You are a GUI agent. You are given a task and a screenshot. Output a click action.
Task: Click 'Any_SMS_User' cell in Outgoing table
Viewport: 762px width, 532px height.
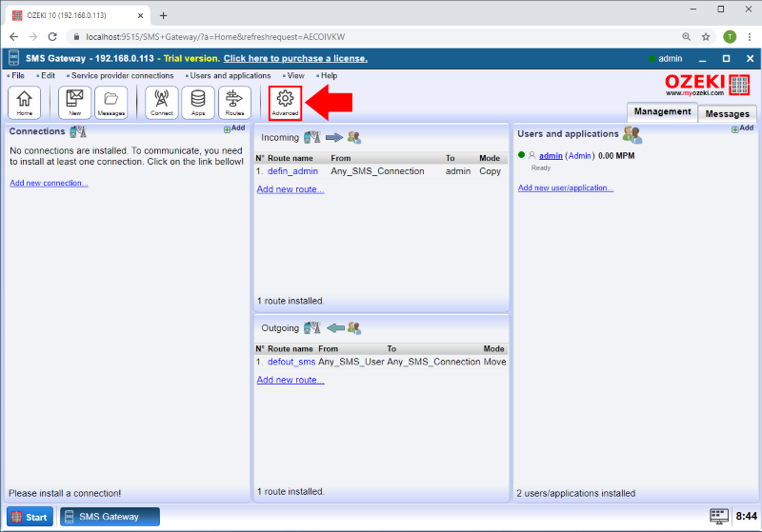tap(351, 362)
